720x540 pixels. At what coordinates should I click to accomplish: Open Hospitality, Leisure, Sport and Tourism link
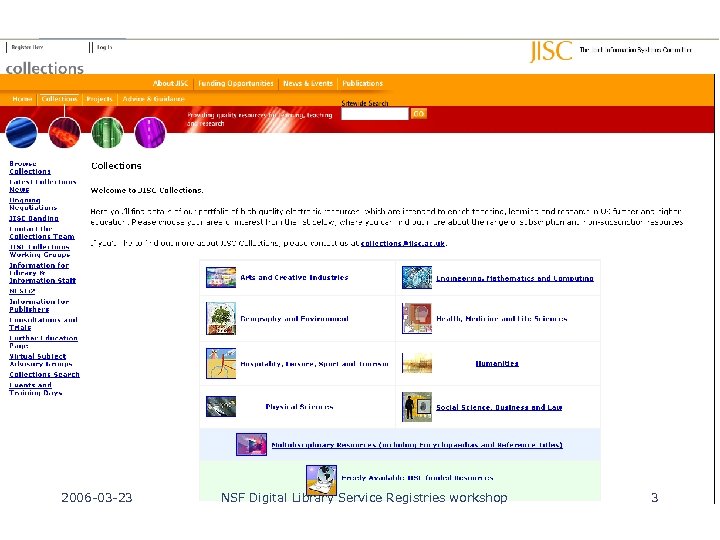[x=314, y=364]
